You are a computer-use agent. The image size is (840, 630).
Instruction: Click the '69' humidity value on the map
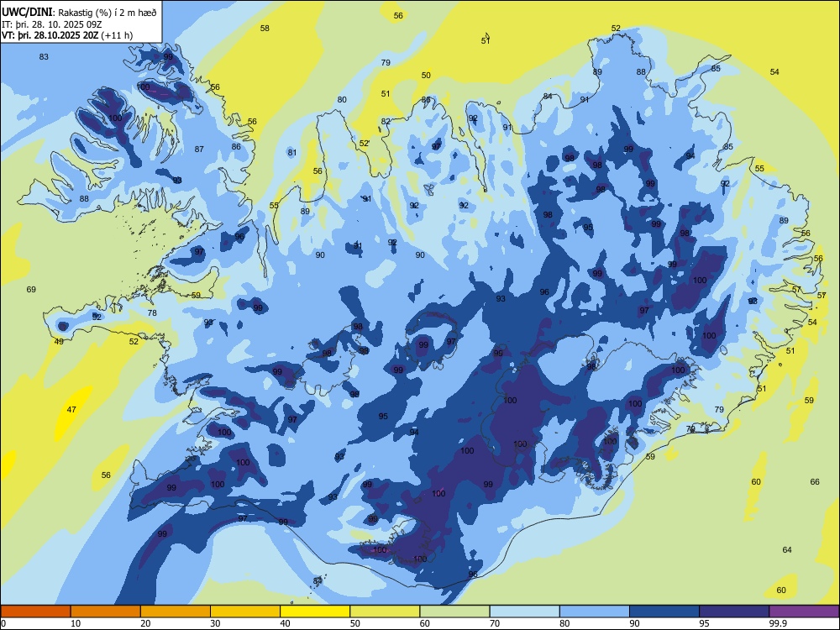click(x=31, y=289)
